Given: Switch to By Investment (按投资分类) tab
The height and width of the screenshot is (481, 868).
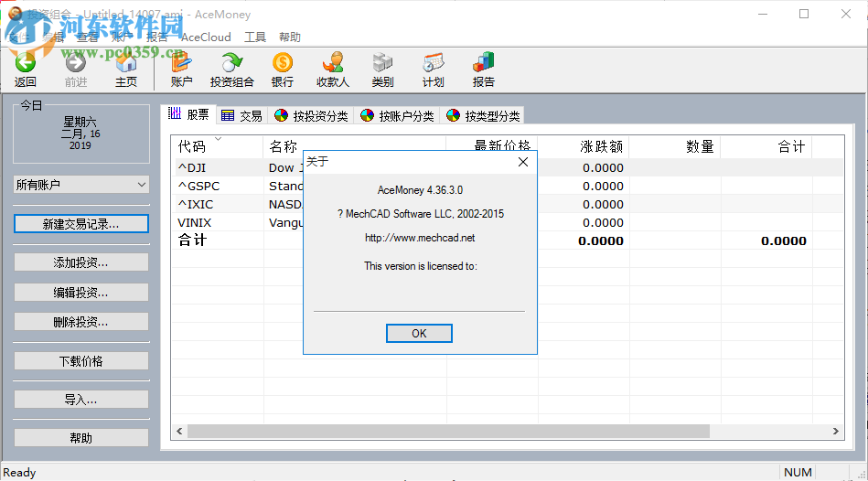Looking at the screenshot, I should click(311, 116).
